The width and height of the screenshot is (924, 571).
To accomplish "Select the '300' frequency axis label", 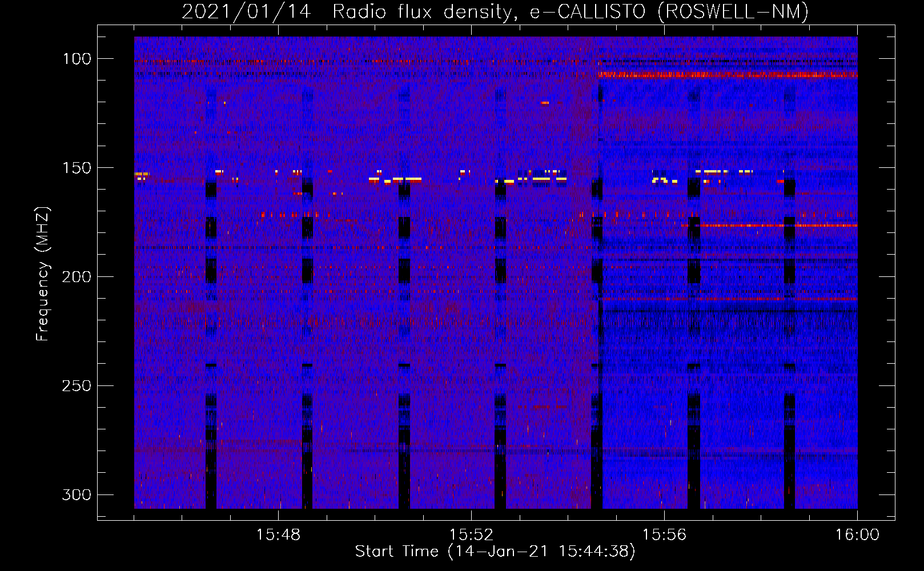I will point(77,494).
